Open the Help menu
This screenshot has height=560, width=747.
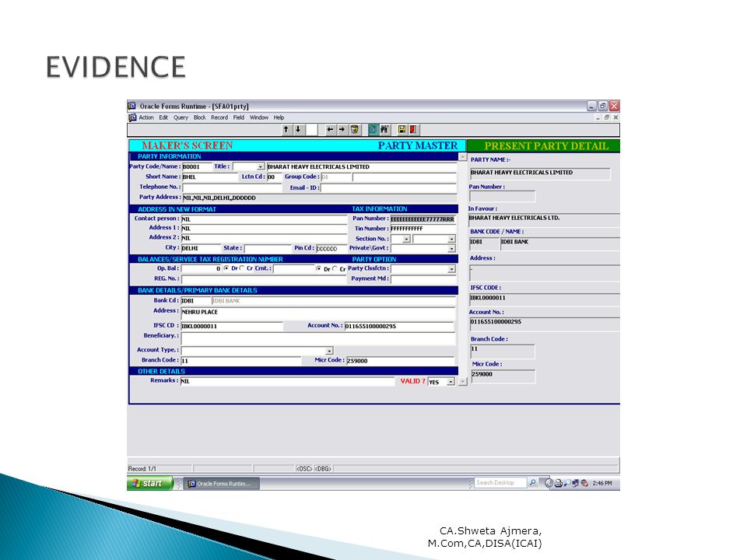point(279,117)
